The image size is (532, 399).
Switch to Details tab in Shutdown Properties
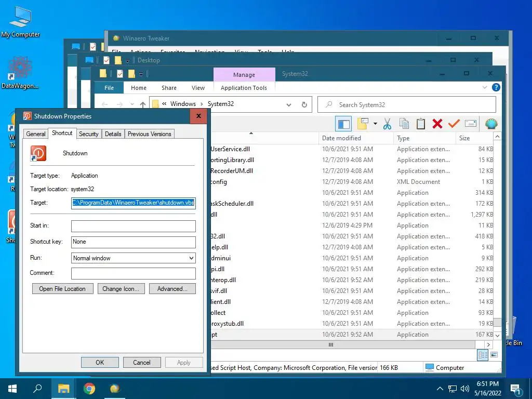[x=113, y=134]
